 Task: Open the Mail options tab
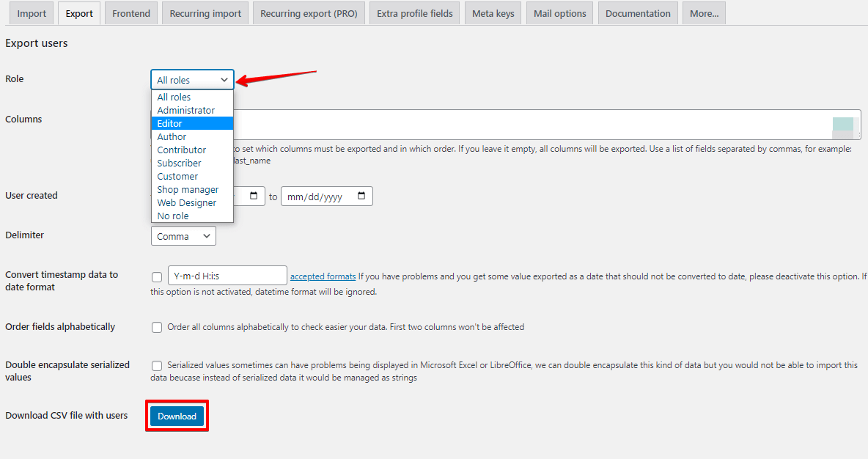tap(559, 12)
